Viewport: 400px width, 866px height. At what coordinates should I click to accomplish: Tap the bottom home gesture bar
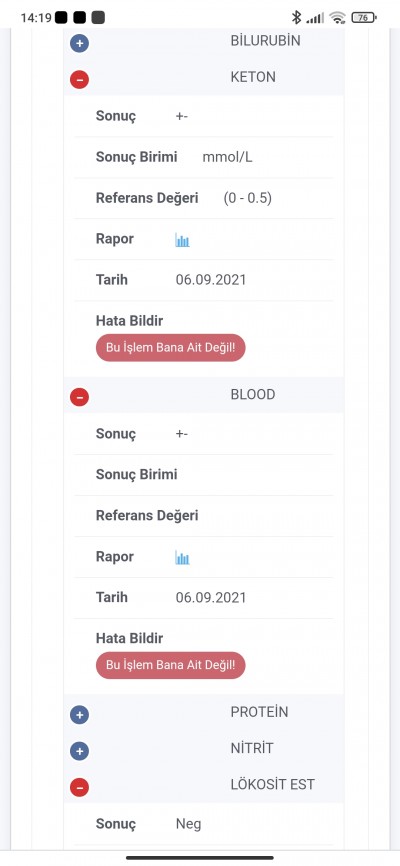point(200,858)
